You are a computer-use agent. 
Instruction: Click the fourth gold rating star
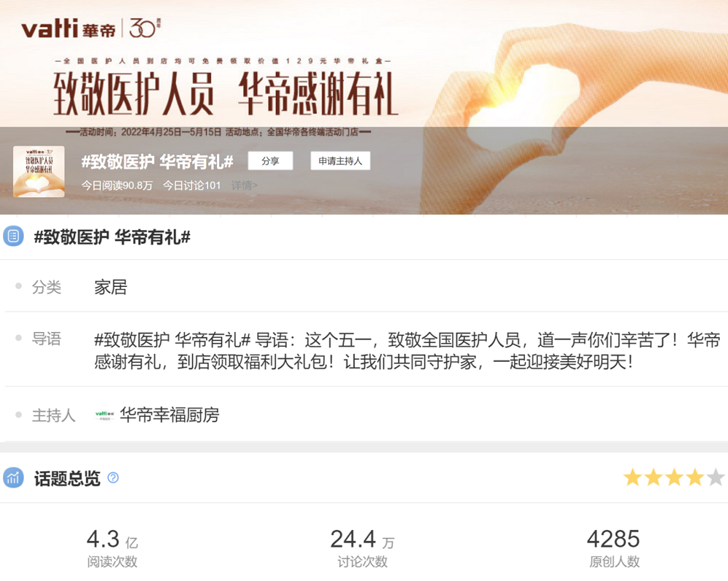click(x=695, y=478)
